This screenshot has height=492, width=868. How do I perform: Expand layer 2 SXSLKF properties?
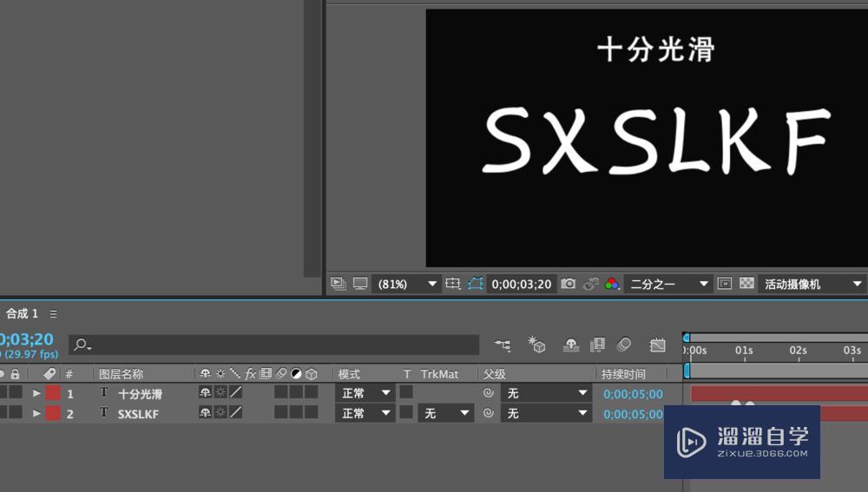click(x=36, y=413)
